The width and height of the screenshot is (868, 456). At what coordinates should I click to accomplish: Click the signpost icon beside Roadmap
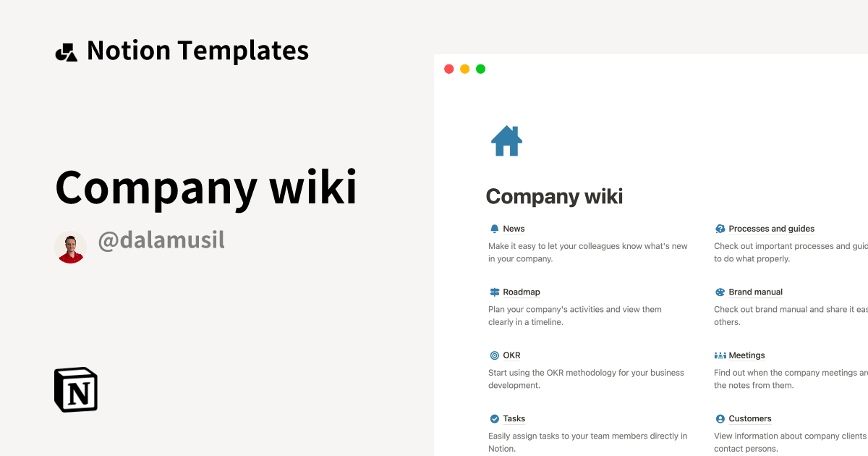point(495,292)
